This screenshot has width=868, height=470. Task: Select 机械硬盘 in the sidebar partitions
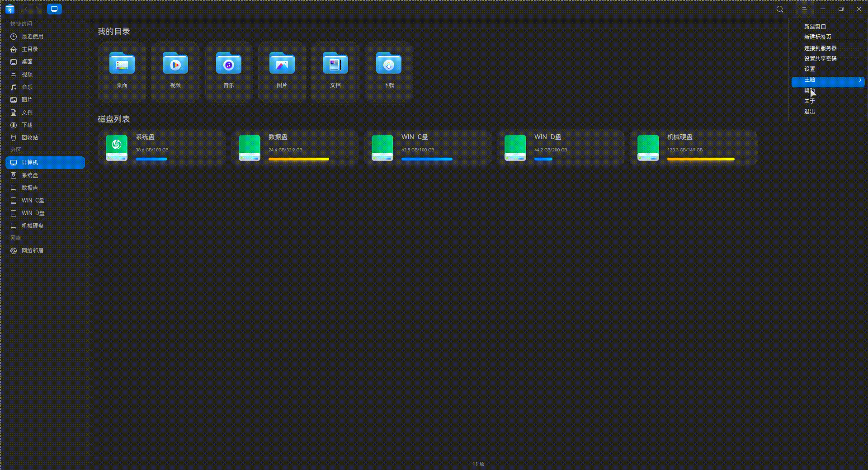45,226
